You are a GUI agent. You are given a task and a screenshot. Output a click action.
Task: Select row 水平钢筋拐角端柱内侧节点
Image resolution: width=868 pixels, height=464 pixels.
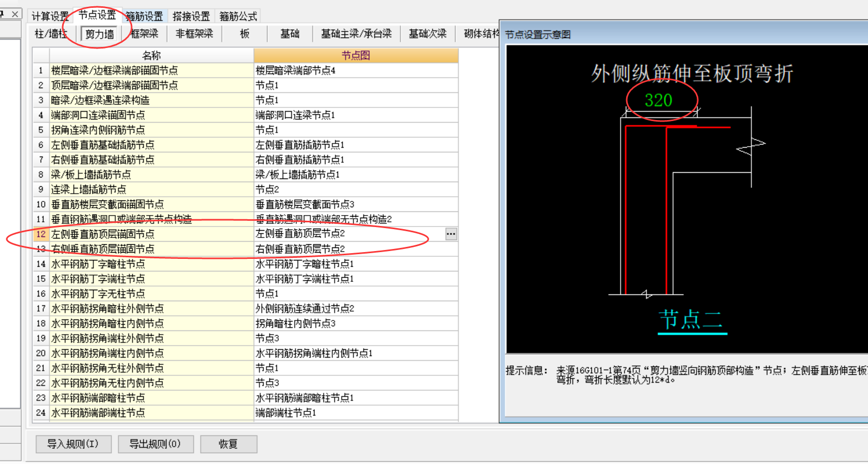point(151,353)
